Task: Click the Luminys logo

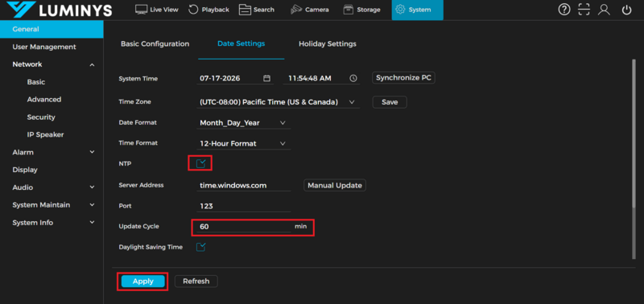Action: pos(60,10)
